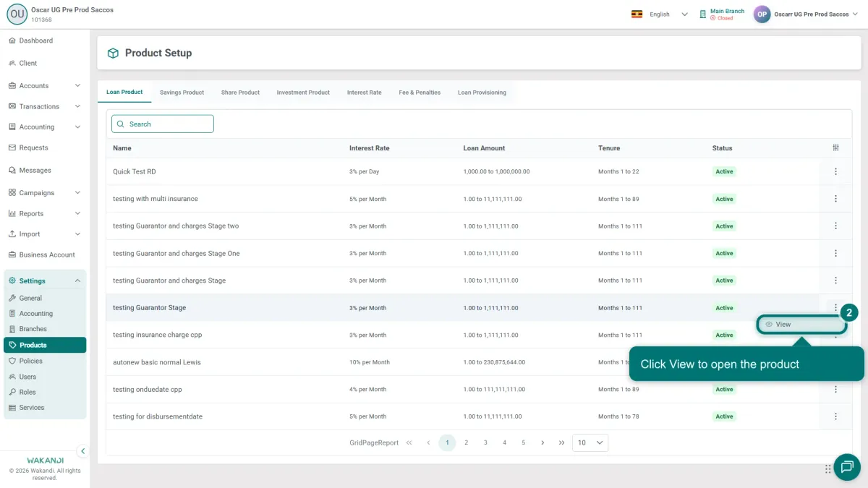Go to the next page arrow
The width and height of the screenshot is (868, 488).
pos(542,442)
